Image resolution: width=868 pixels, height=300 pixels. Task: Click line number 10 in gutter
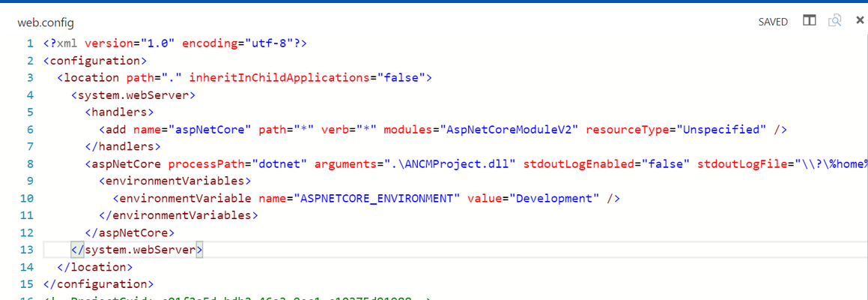tap(26, 198)
